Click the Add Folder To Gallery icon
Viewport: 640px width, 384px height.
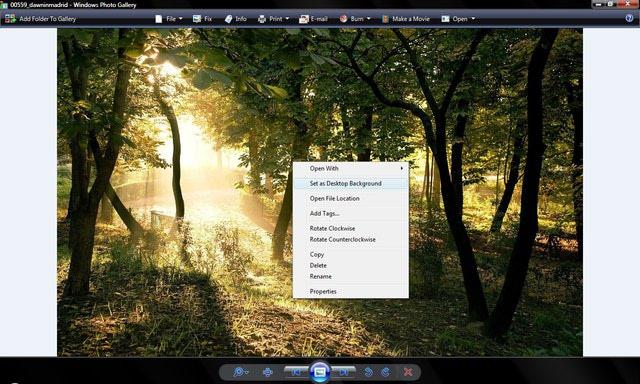10,19
